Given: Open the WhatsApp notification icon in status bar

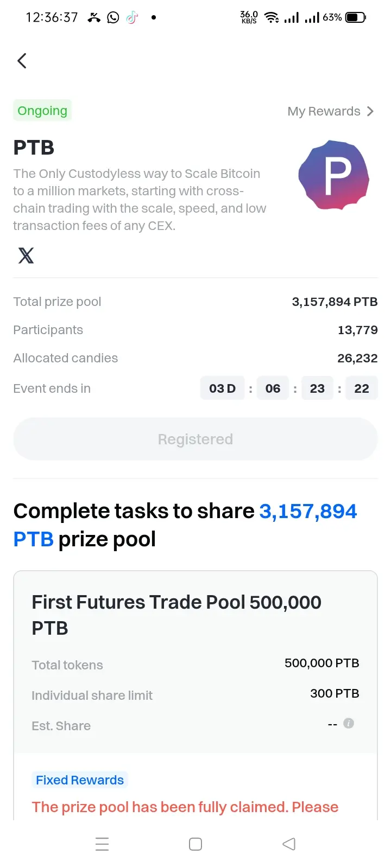Looking at the screenshot, I should pos(113,17).
